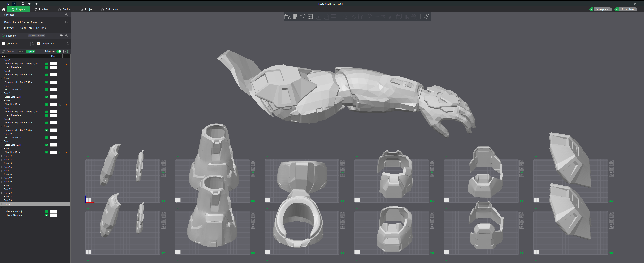Click filament 1 white color swatch

tap(3, 44)
